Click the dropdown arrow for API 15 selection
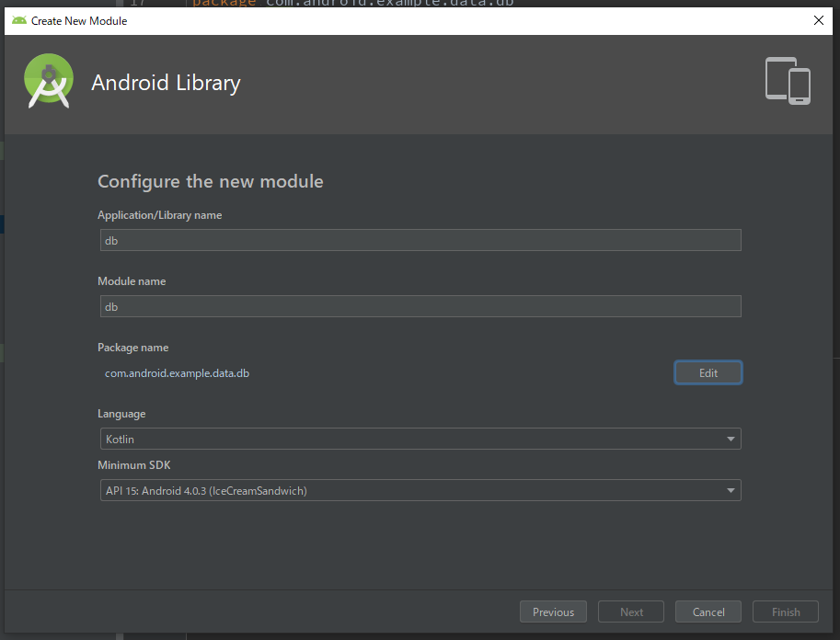 [730, 490]
